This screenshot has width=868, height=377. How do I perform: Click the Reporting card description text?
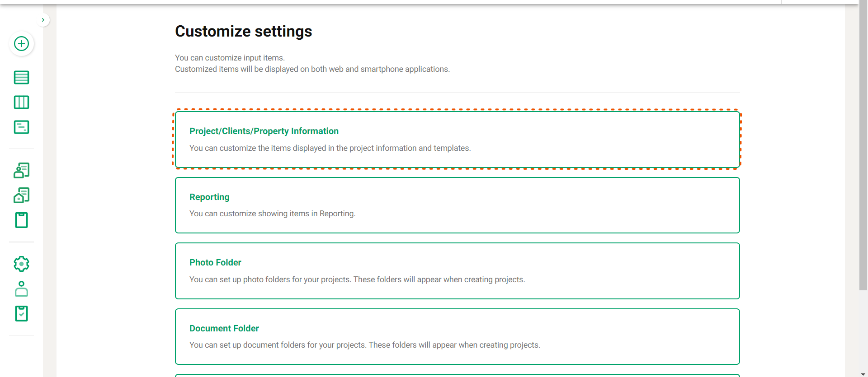tap(272, 214)
